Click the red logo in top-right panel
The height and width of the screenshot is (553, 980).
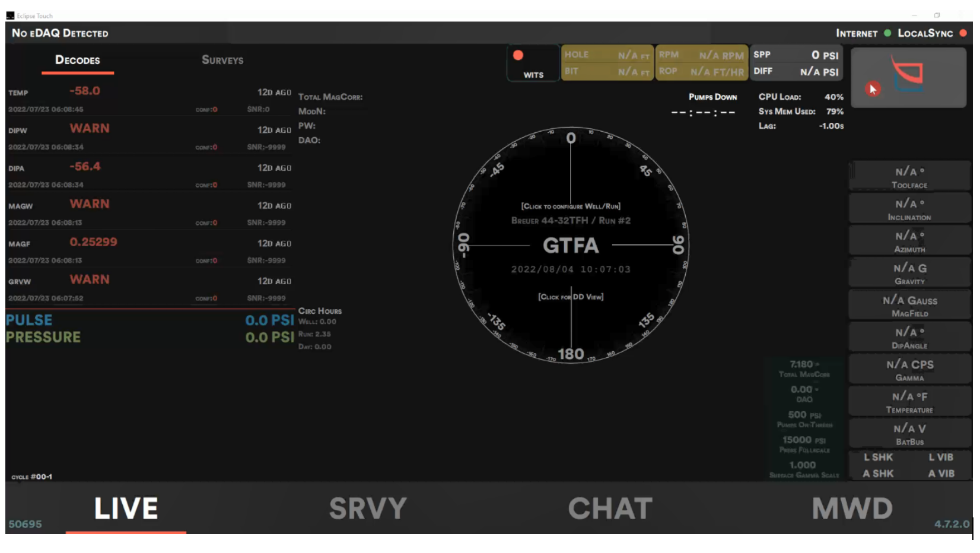(x=908, y=71)
